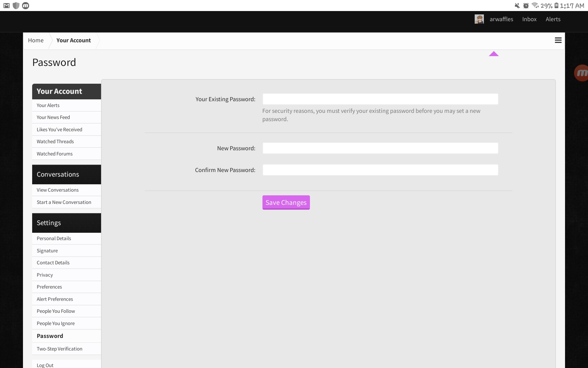Open the floating red m bubble icon
This screenshot has height=368, width=588.
coord(581,73)
